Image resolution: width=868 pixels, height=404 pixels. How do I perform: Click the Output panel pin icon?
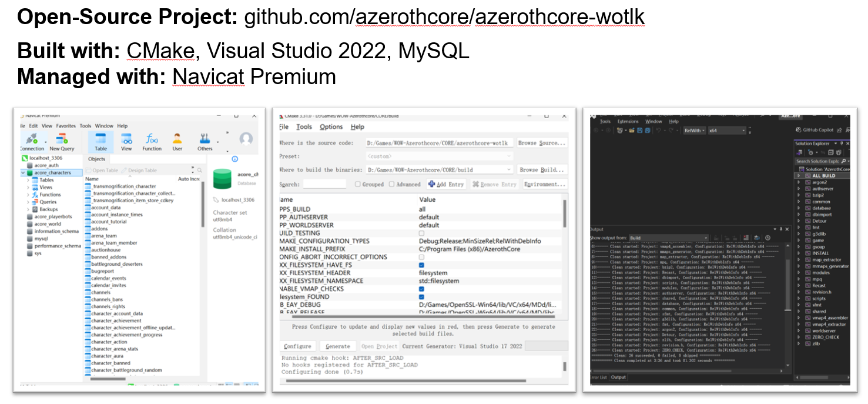tap(781, 229)
